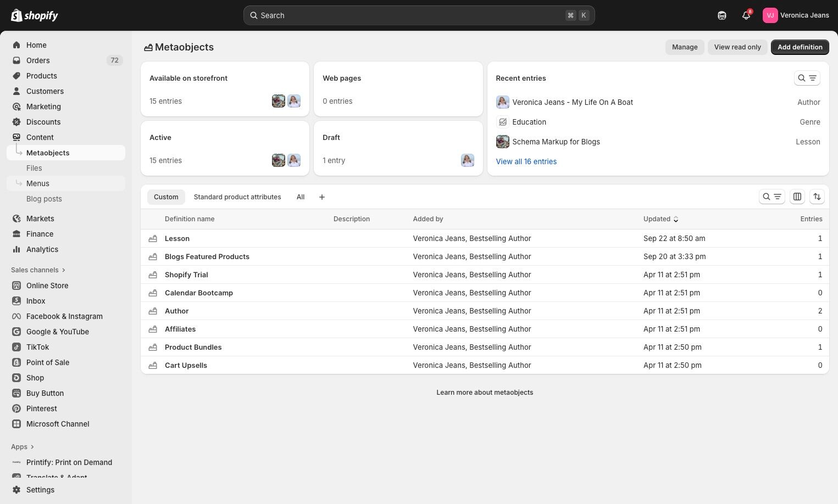Open the sort options icon
Image resolution: width=838 pixels, height=504 pixels.
(x=817, y=197)
